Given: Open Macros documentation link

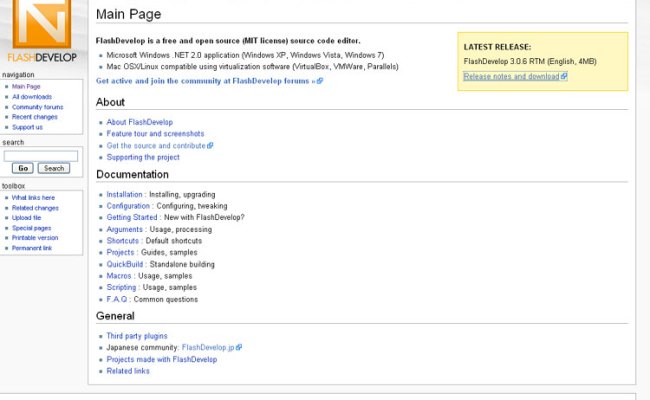Looking at the screenshot, I should pyautogui.click(x=119, y=276).
